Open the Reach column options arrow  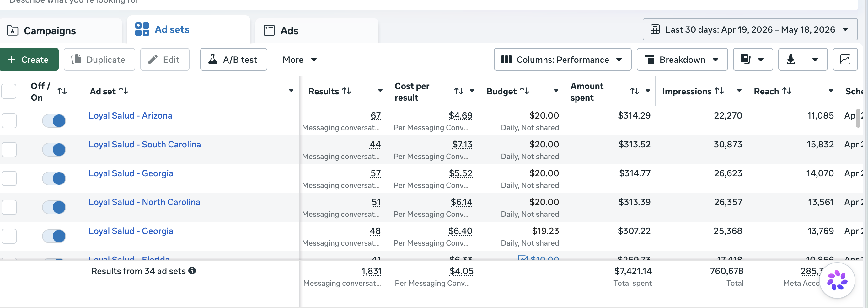(x=831, y=91)
